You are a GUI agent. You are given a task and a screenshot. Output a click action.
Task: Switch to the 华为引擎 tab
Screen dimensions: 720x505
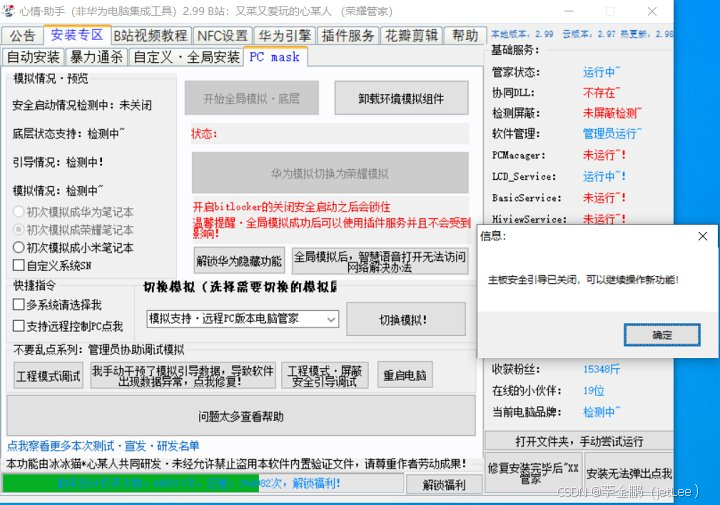click(x=285, y=35)
